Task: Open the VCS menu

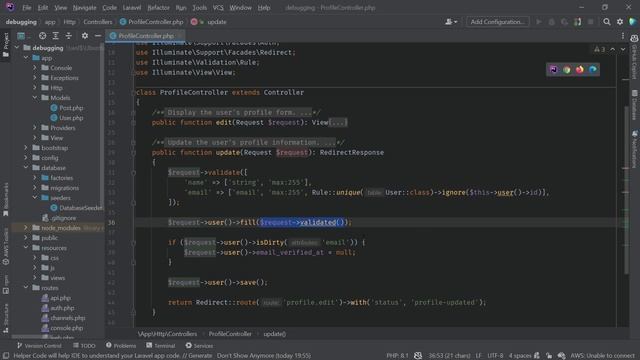Action: [218, 8]
